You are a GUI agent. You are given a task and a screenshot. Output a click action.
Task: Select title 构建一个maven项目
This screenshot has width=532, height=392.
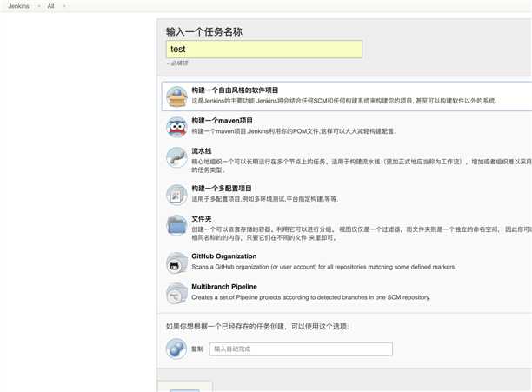coord(222,121)
